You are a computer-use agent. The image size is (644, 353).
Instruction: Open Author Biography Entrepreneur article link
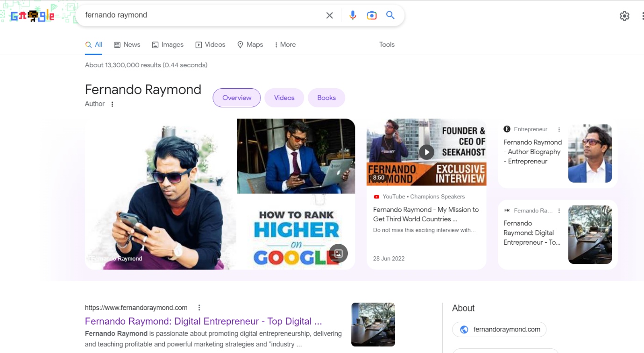533,152
